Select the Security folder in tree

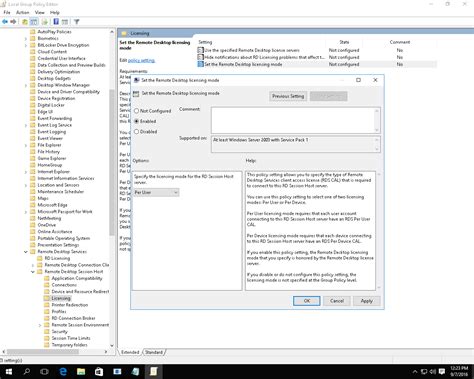pyautogui.click(x=60, y=332)
